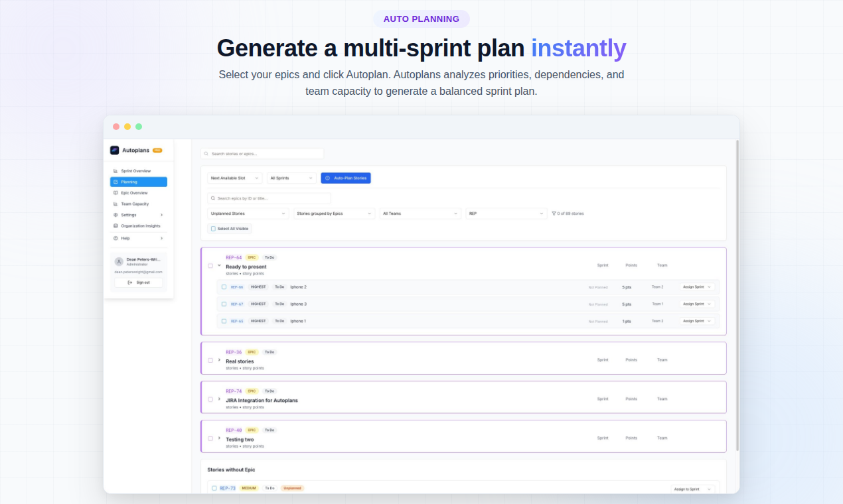Select the Real stories epic checkbox
The image size is (843, 504).
(210, 360)
